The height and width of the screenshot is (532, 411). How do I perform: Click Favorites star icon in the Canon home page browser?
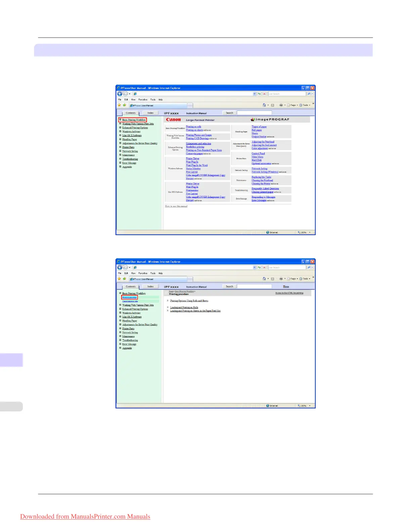click(119, 105)
